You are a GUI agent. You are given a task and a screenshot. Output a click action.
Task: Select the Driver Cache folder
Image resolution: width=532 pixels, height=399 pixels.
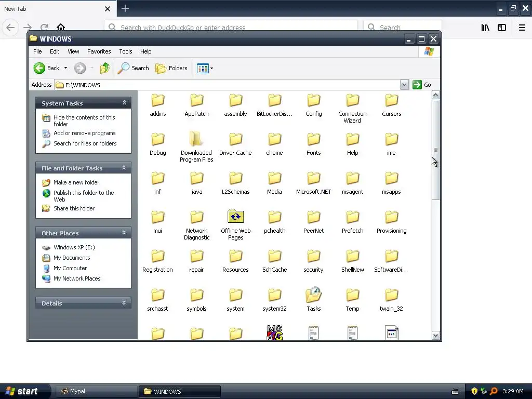coord(235,144)
